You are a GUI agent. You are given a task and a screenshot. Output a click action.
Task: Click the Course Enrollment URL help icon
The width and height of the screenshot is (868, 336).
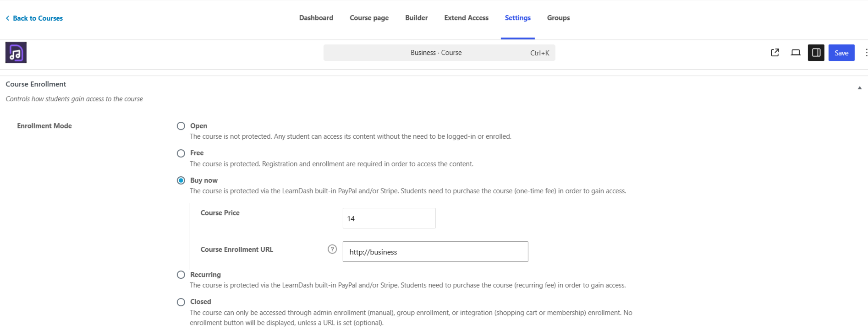pyautogui.click(x=332, y=249)
